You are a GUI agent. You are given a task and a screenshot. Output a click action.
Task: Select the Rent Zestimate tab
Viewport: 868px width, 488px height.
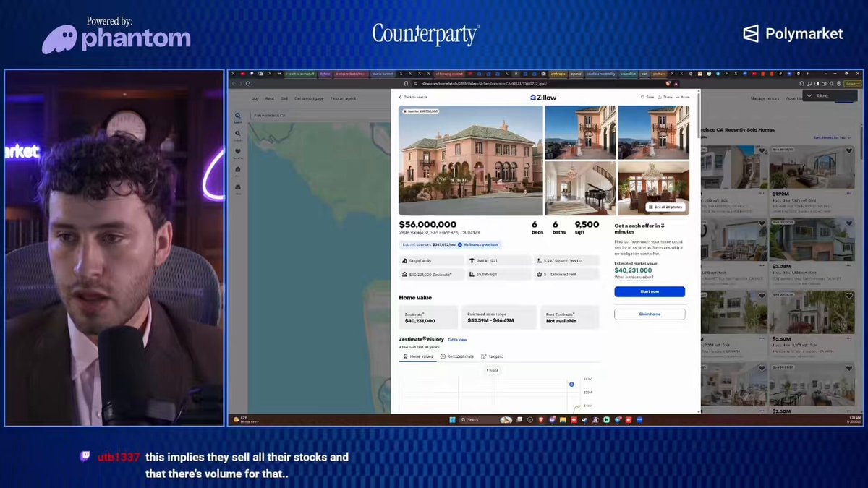point(457,356)
